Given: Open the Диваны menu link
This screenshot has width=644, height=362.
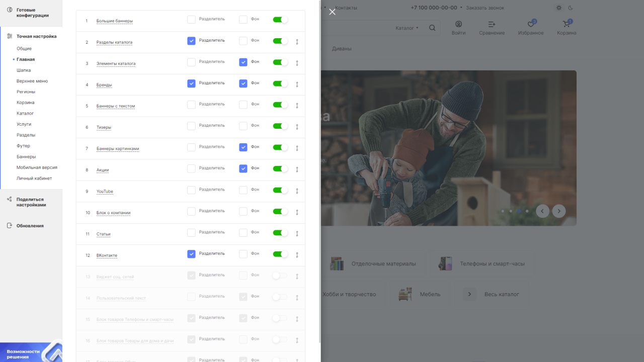Looking at the screenshot, I should [x=342, y=49].
